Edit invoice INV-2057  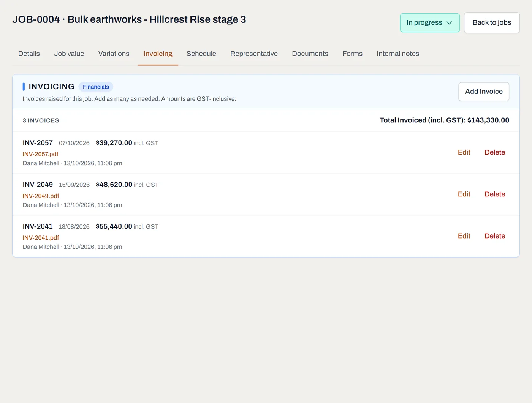(x=464, y=152)
